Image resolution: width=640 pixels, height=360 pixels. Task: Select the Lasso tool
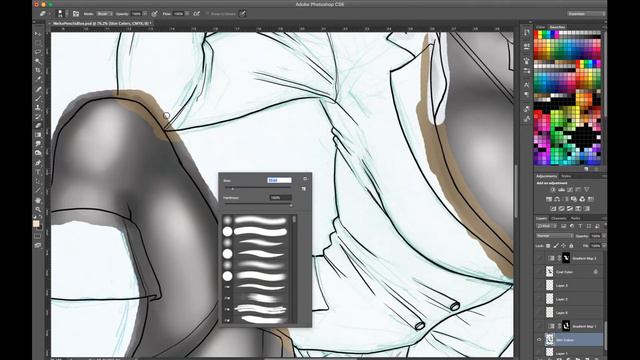tap(38, 52)
